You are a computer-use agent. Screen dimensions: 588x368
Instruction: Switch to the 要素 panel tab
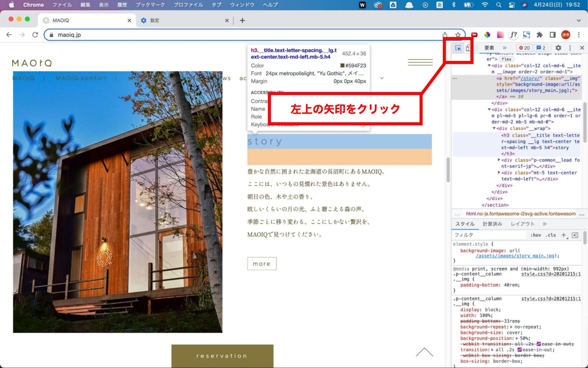pyautogui.click(x=489, y=48)
